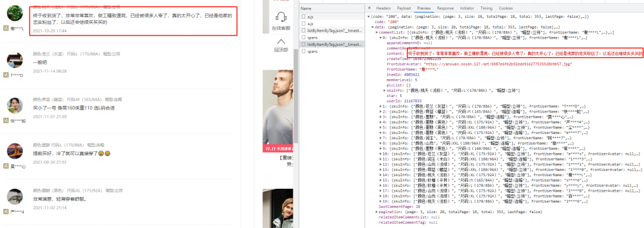Switch to the Response tab

[x=445, y=8]
